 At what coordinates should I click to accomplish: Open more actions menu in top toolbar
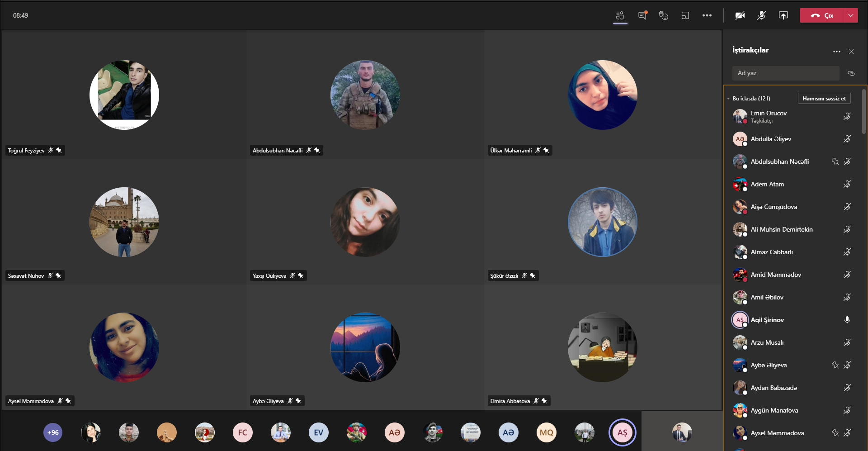(707, 15)
